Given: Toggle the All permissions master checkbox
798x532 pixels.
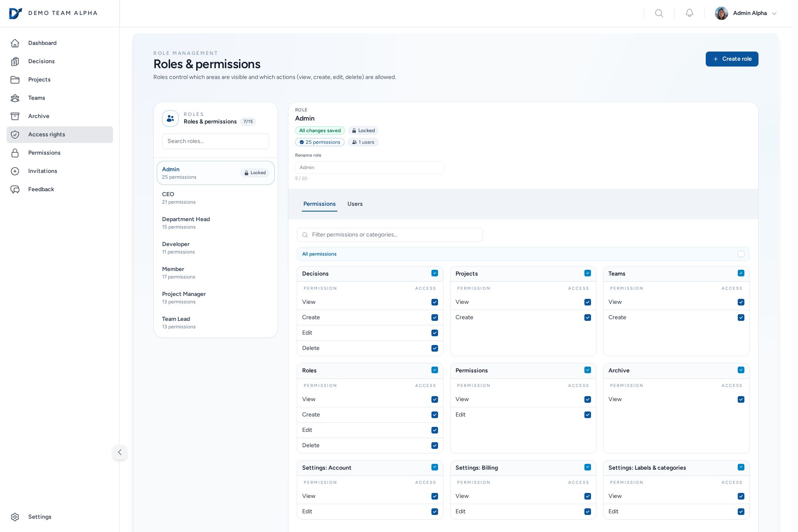Looking at the screenshot, I should [741, 254].
